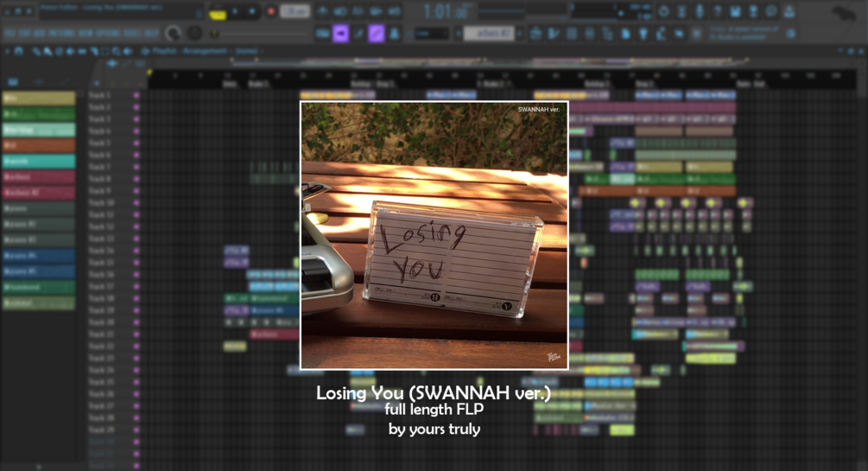
Task: Click the red Record button
Action: click(x=270, y=11)
